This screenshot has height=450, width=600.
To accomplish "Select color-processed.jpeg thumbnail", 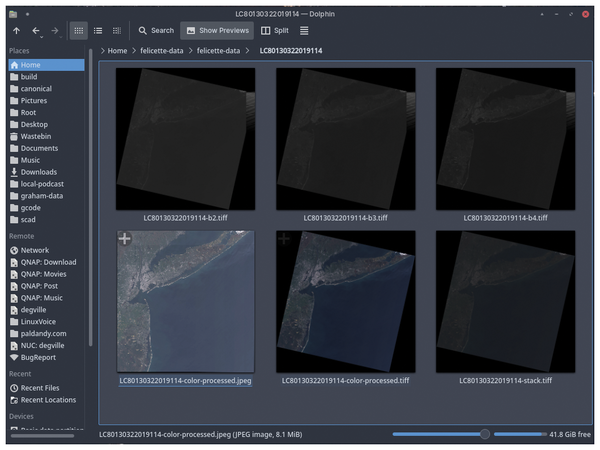I will 186,302.
